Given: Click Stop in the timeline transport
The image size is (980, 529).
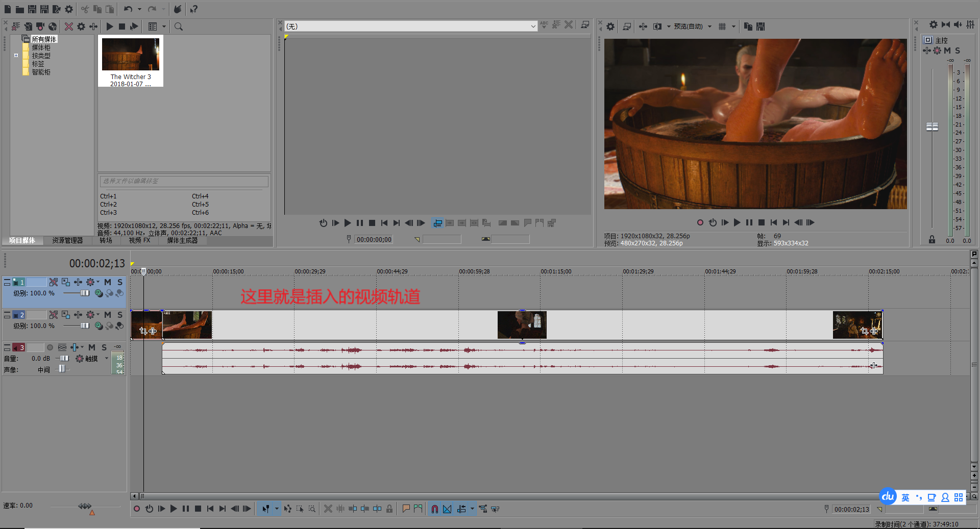Looking at the screenshot, I should tap(198, 509).
